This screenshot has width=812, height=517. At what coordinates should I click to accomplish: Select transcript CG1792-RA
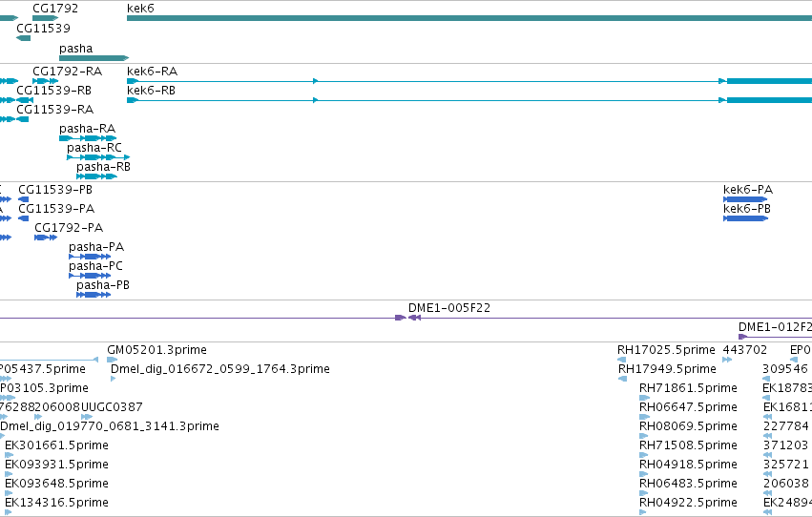(x=46, y=81)
